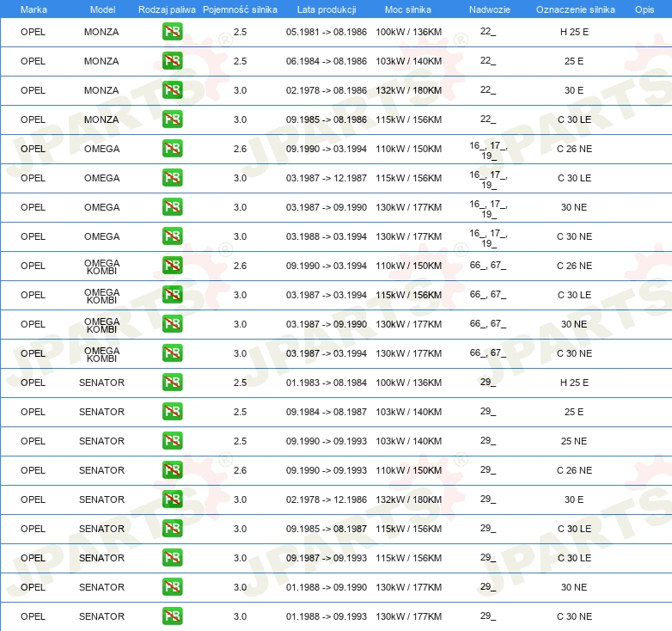
Task: Click MONZA model in 30 E row
Action: pos(101,90)
